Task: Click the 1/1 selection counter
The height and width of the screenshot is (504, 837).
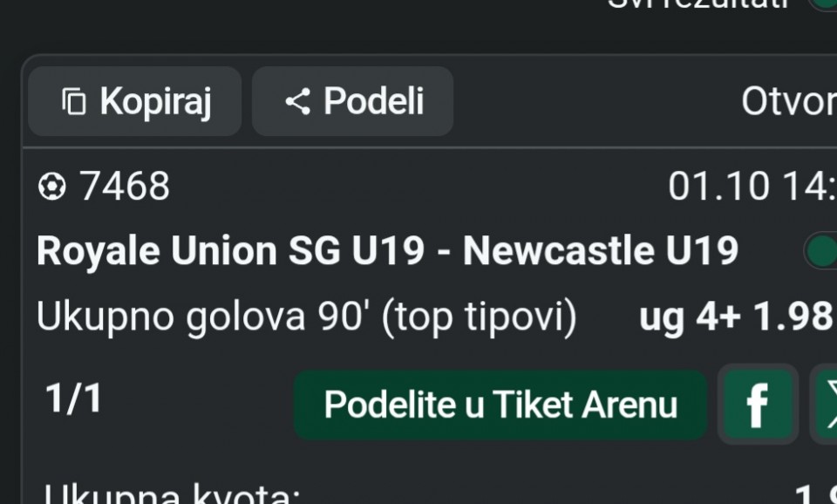Action: click(x=74, y=399)
